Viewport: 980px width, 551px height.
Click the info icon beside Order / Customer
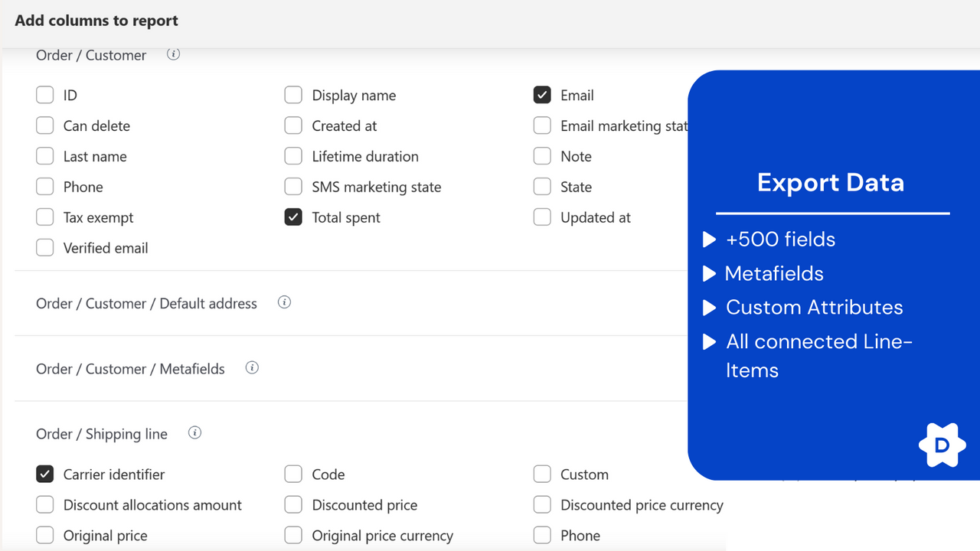pos(173,54)
